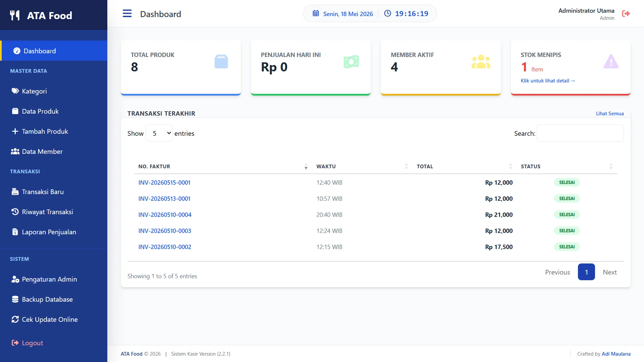The height and width of the screenshot is (362, 644).
Task: Click the Kategori tags icon
Action: (x=15, y=91)
